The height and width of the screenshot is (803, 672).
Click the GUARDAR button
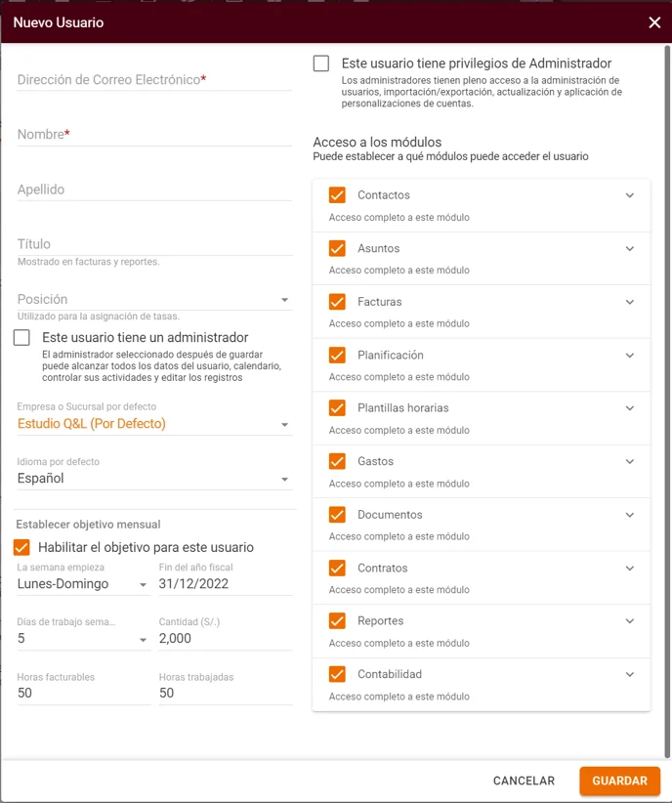620,781
